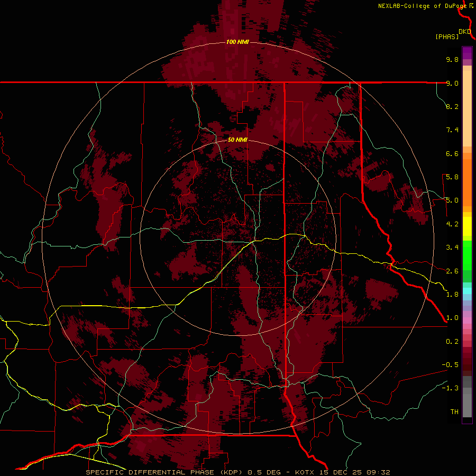Click the yellow color bar segment
This screenshot has width=476, height=476.
pyautogui.click(x=467, y=226)
